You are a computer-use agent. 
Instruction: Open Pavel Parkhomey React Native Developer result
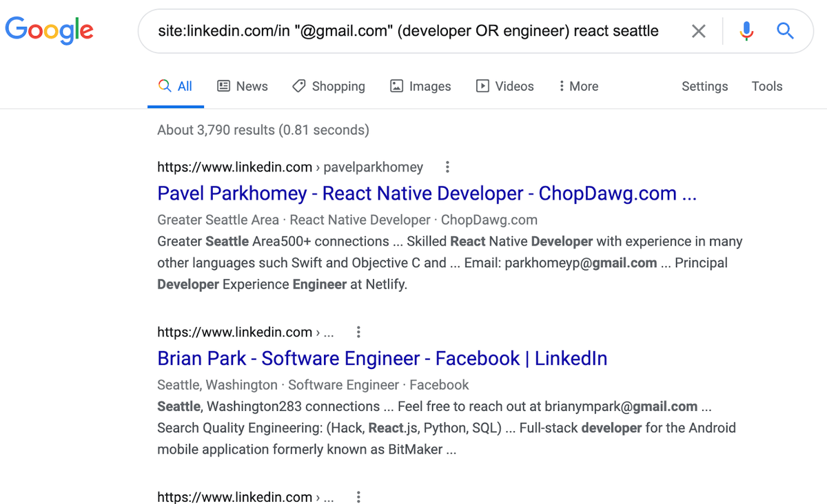click(427, 193)
